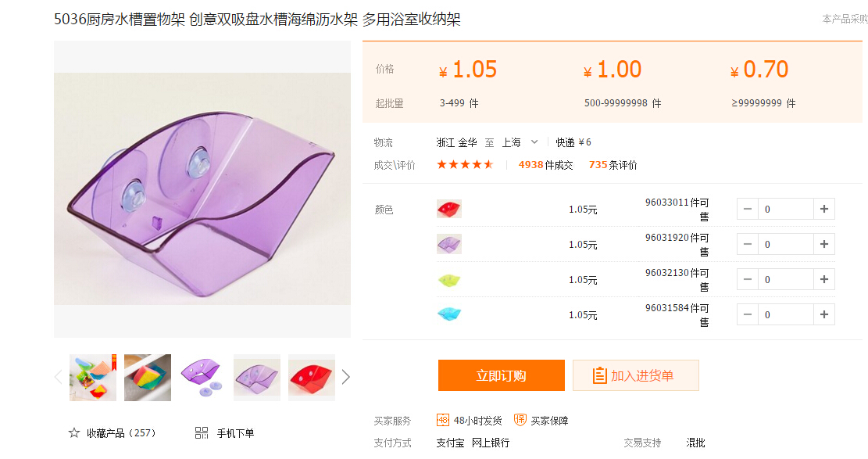Select the red color swatch
The height and width of the screenshot is (459, 868).
(449, 209)
